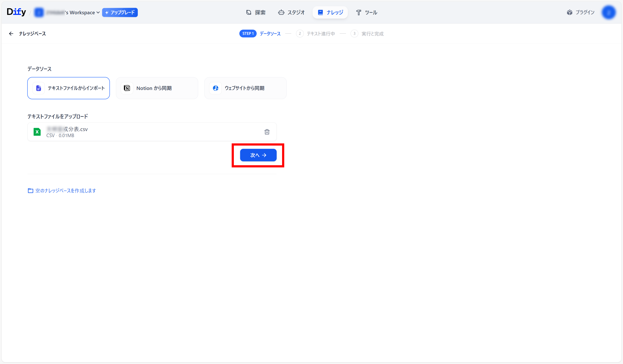Open the user profile avatar menu

609,12
